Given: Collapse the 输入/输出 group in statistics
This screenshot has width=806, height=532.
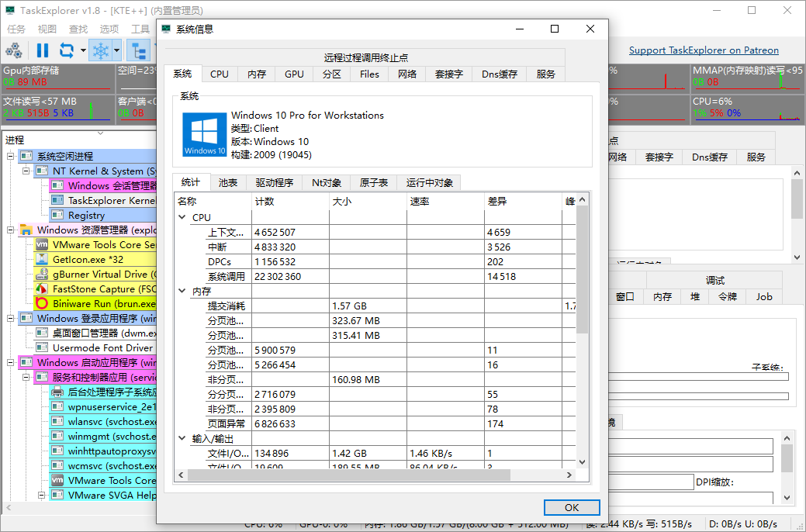Looking at the screenshot, I should (x=182, y=438).
